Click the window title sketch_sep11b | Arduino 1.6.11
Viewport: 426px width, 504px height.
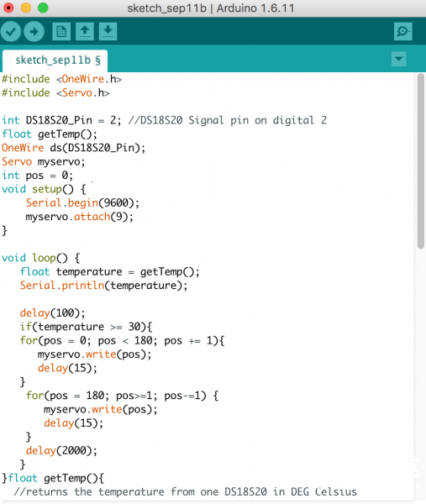[211, 8]
